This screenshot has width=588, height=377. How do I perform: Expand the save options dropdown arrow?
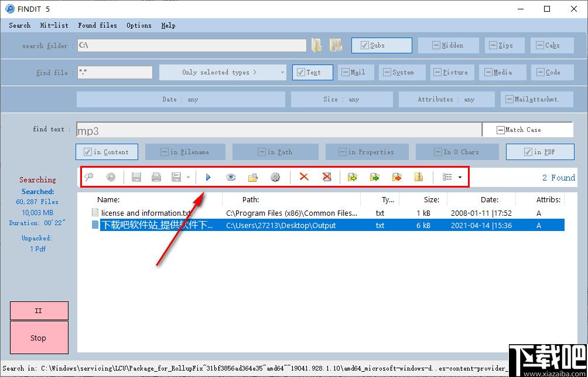pos(188,177)
